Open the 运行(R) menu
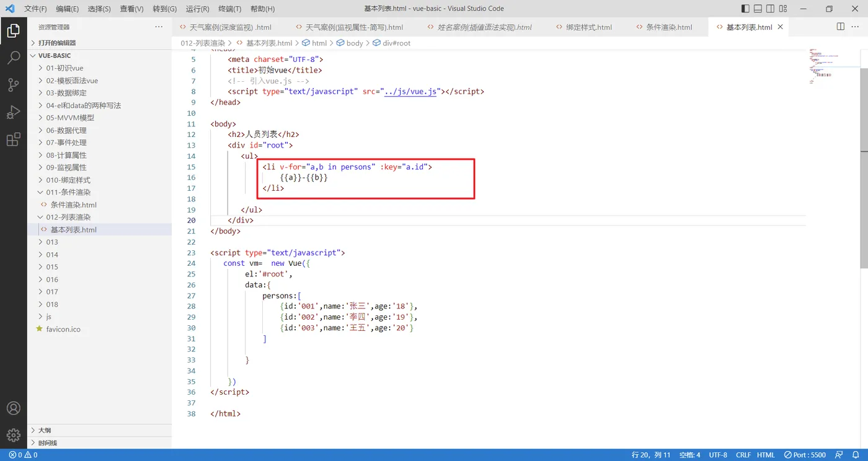The width and height of the screenshot is (868, 461). [197, 9]
